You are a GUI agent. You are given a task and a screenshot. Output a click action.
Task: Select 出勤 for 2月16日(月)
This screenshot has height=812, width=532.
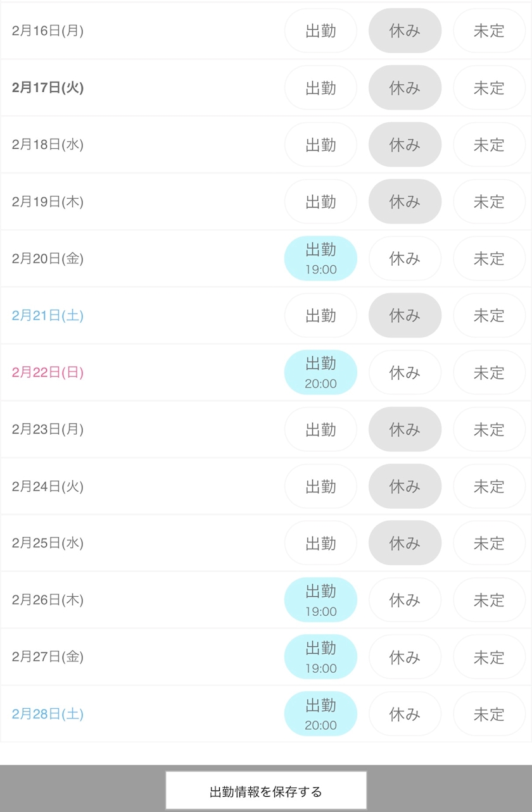320,31
